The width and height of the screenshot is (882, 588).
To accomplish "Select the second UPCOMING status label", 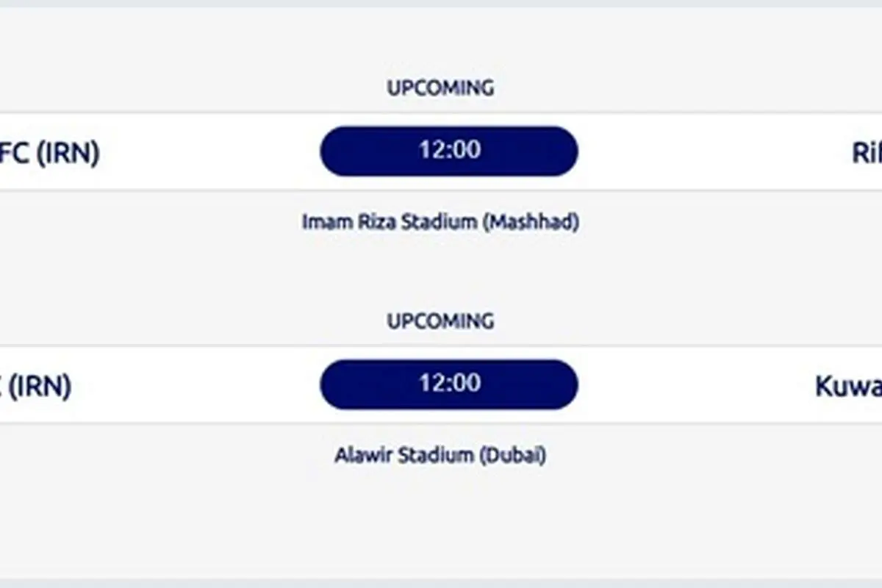I will [441, 321].
